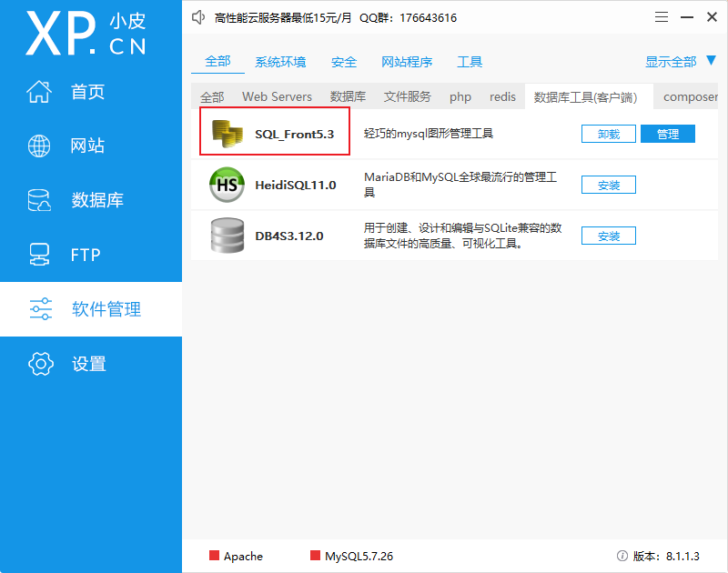Click 安装 button for HeidiSQL11.0
The image size is (728, 573).
(609, 185)
